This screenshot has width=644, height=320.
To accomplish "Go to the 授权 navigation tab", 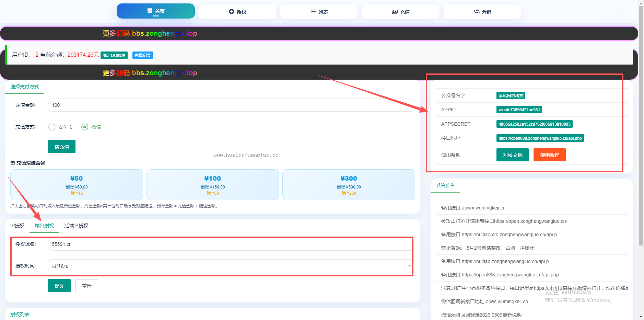I will [237, 12].
